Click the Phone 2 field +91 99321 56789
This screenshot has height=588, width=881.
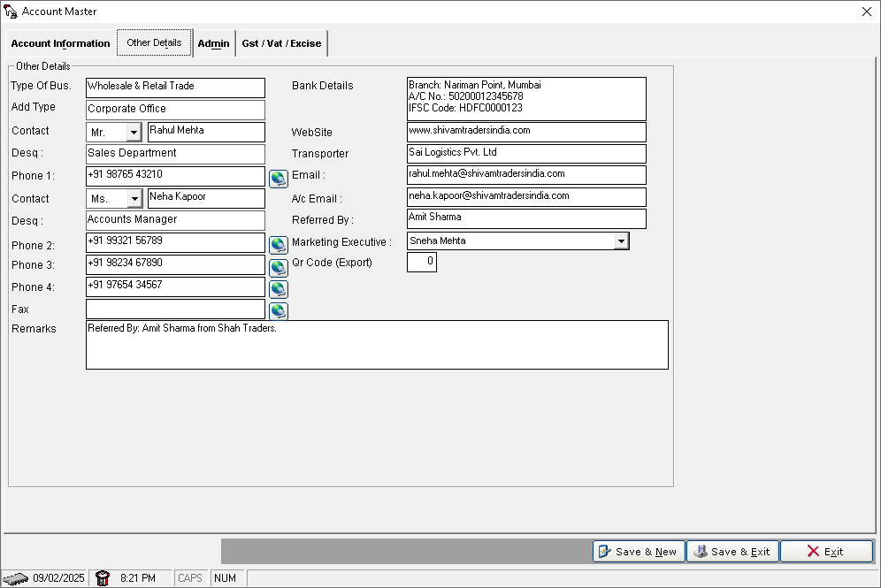tap(175, 242)
